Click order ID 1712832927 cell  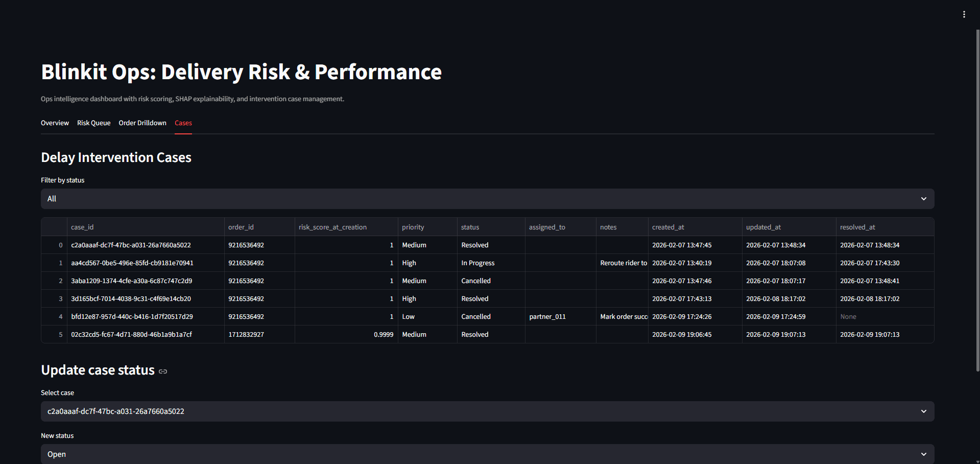point(259,334)
